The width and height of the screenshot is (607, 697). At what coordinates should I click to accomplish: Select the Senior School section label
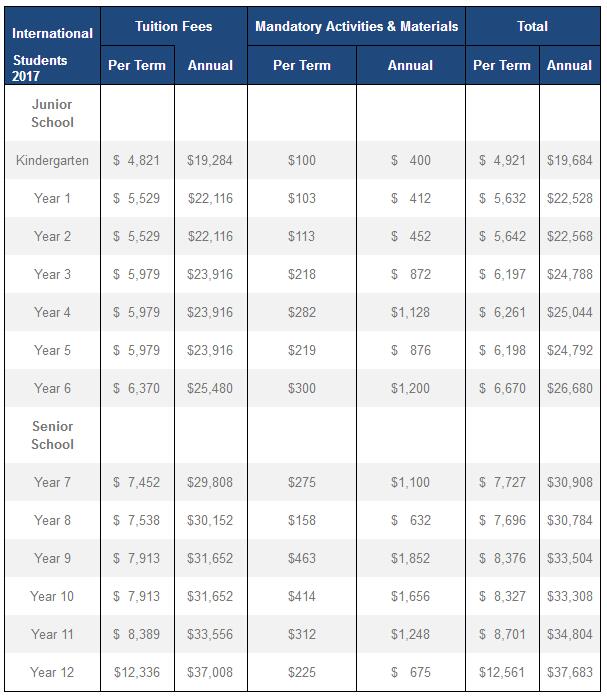tap(52, 435)
